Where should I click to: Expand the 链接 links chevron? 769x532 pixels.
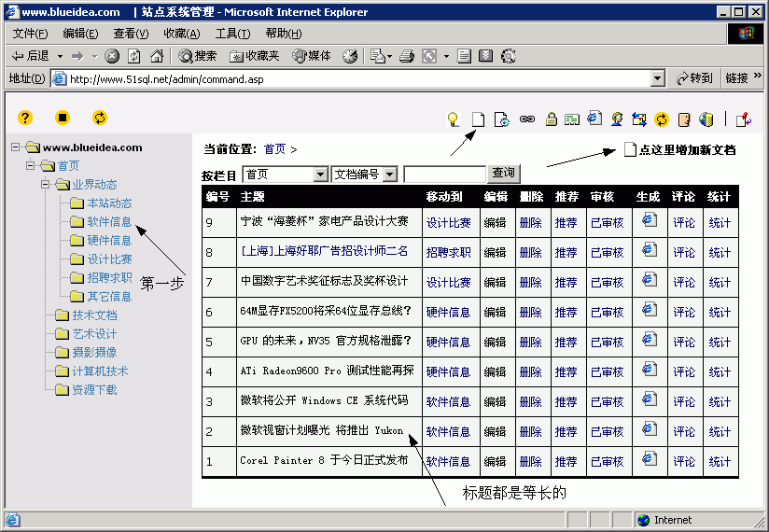758,76
